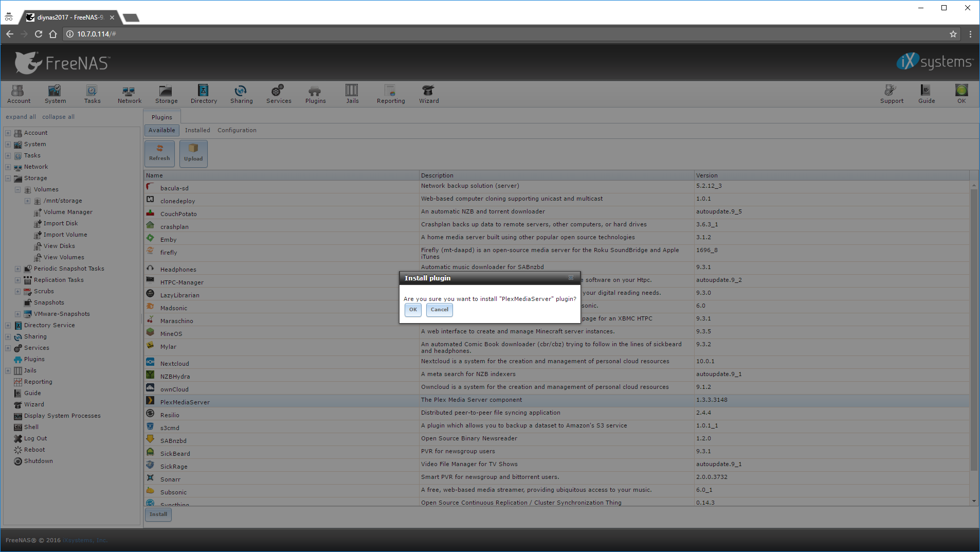Click Reboot in sidebar
Image resolution: width=980 pixels, height=552 pixels.
point(34,450)
